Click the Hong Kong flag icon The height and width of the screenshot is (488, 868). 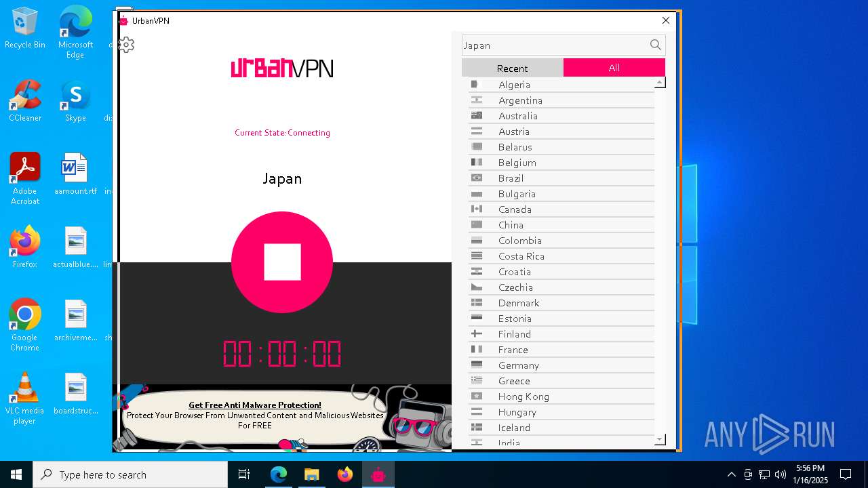[477, 396]
